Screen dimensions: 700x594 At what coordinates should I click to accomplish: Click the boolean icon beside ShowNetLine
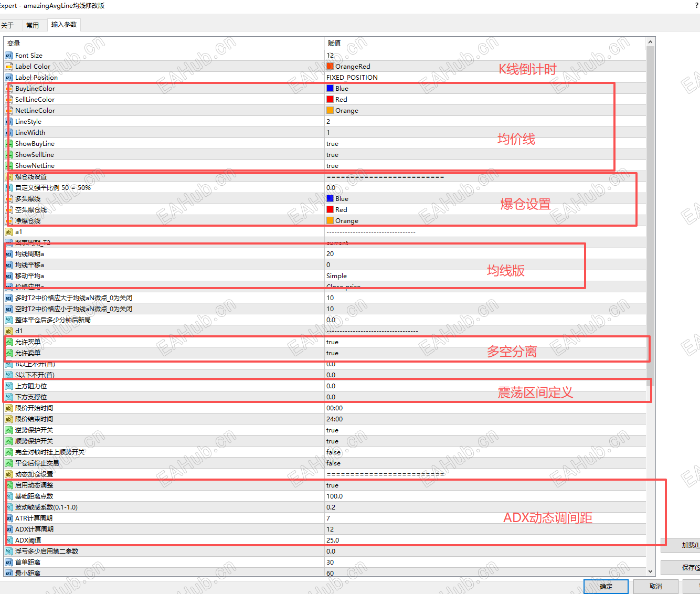pos(9,166)
